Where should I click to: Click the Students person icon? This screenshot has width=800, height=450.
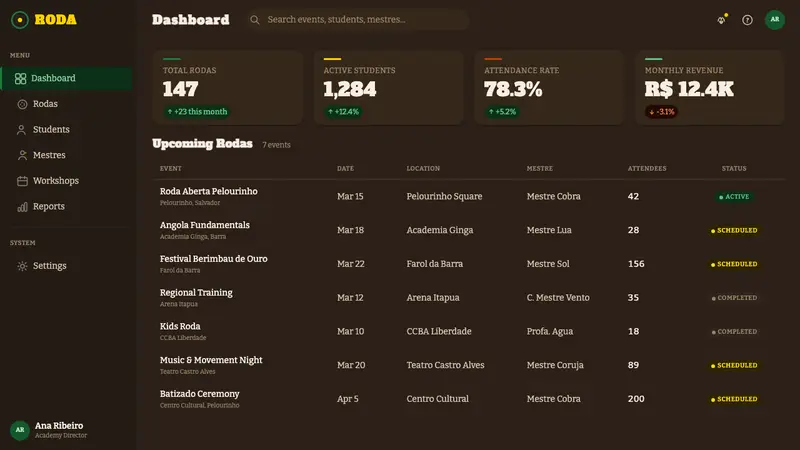[x=21, y=130]
